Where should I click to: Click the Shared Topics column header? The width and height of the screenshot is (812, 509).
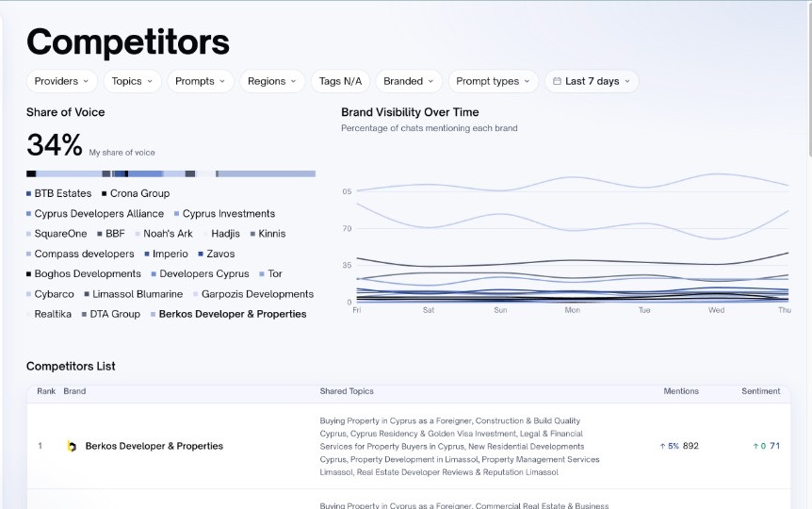tap(347, 391)
